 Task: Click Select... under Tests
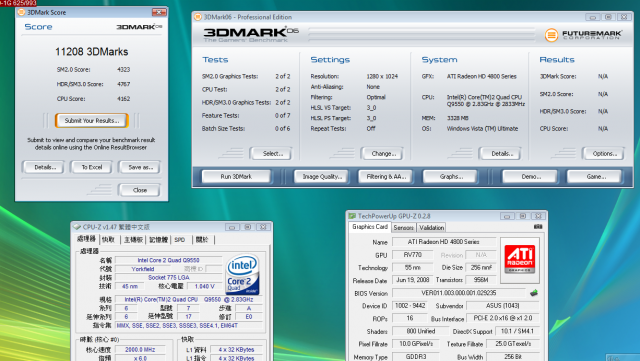(271, 154)
